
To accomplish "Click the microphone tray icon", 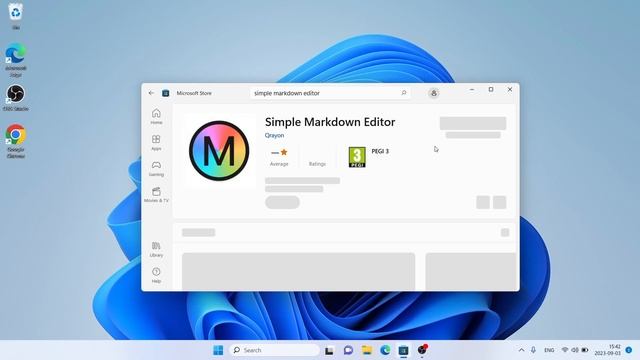I will click(x=533, y=350).
